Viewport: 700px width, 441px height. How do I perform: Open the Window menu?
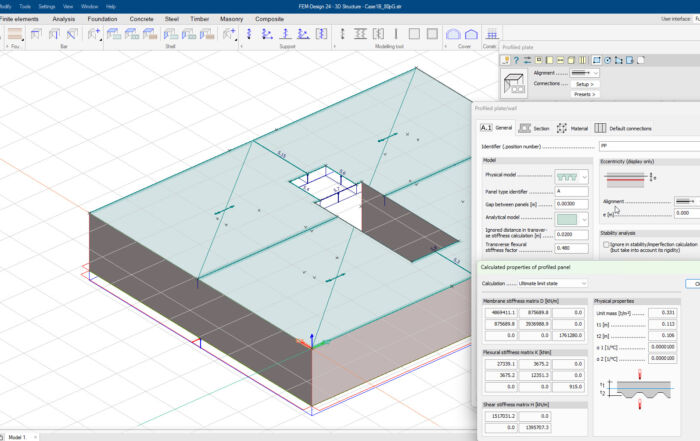90,6
